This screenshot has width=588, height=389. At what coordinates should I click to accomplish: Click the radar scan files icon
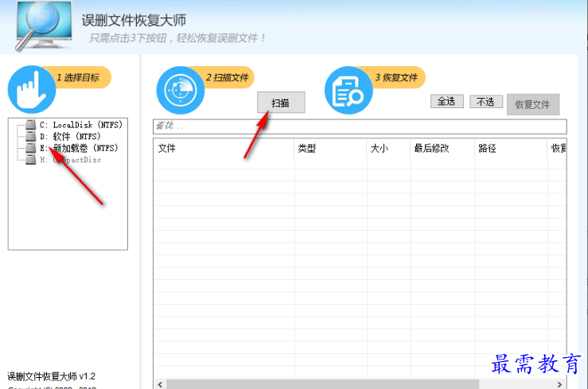(x=181, y=90)
